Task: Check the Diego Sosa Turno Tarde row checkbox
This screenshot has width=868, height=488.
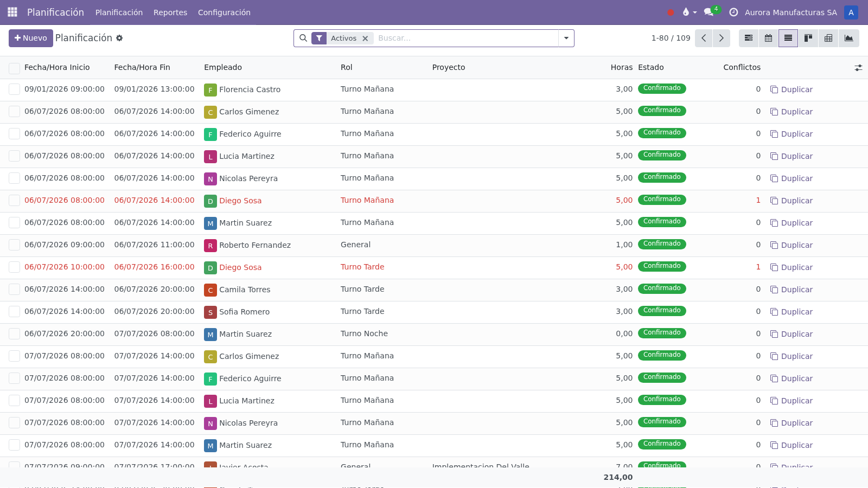Action: 14,267
